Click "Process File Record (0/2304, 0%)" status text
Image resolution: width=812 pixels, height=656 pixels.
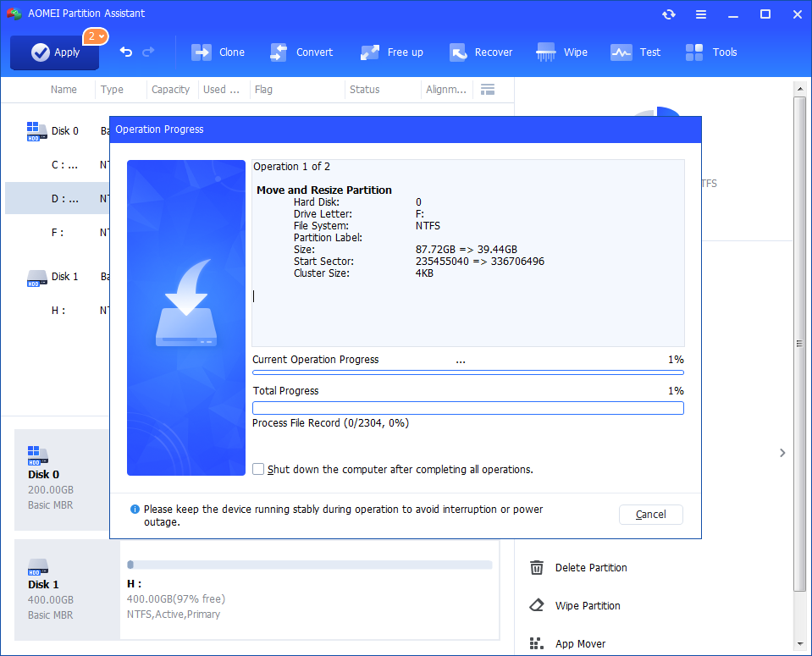tap(330, 423)
